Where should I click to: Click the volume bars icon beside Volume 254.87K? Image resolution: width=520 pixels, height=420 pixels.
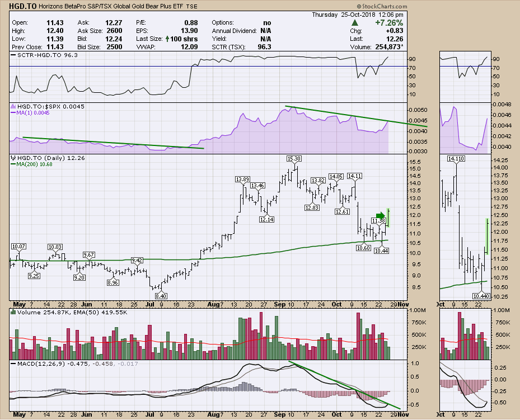(13, 312)
